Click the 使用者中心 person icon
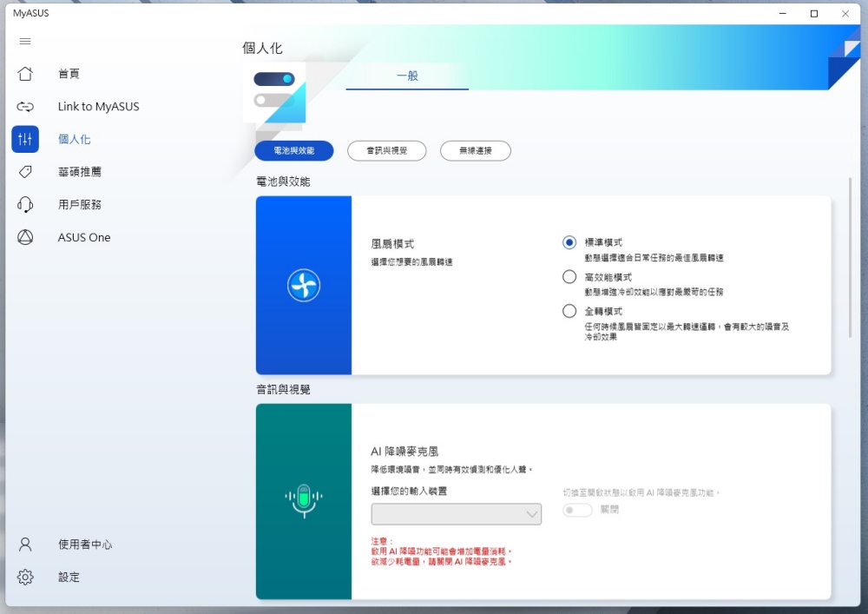Viewport: 868px width, 614px height. click(x=25, y=545)
